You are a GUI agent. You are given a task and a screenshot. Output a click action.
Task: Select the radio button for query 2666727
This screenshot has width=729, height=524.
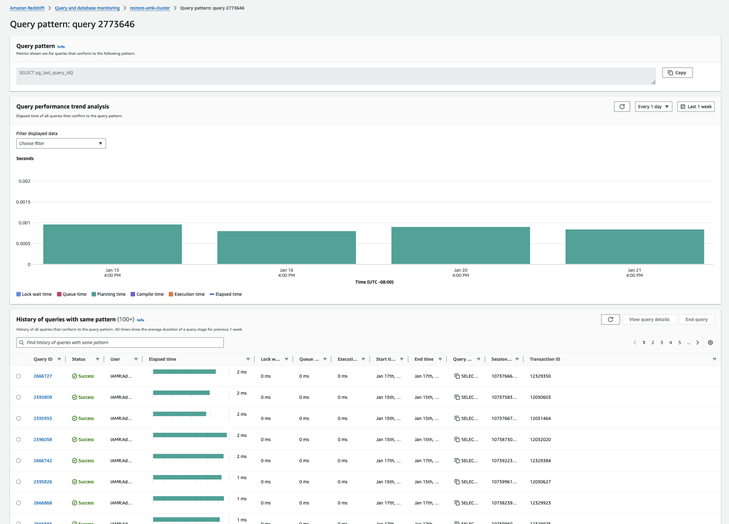[x=18, y=376]
